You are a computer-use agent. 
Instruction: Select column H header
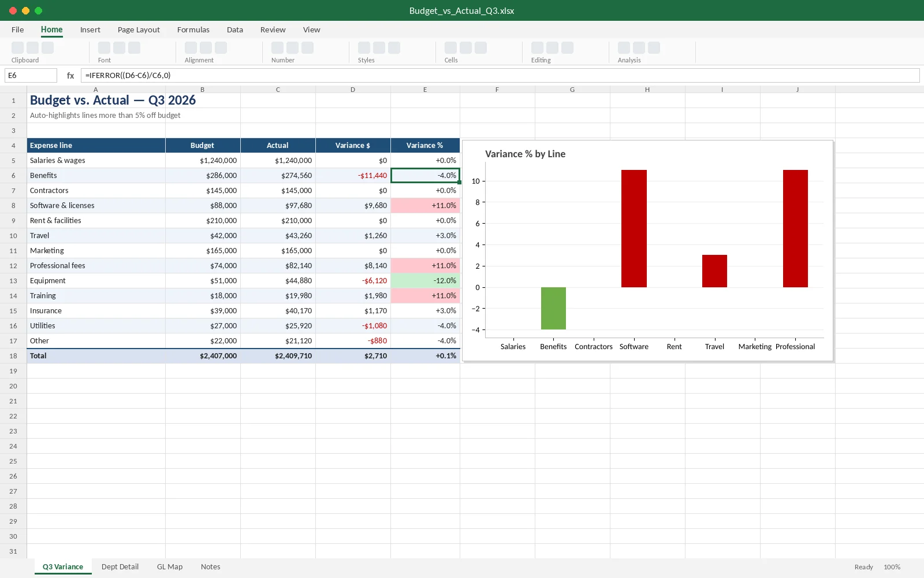click(647, 90)
